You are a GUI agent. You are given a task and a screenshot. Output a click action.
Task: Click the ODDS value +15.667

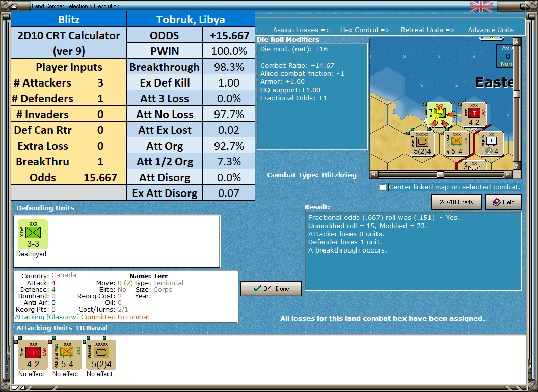click(229, 35)
